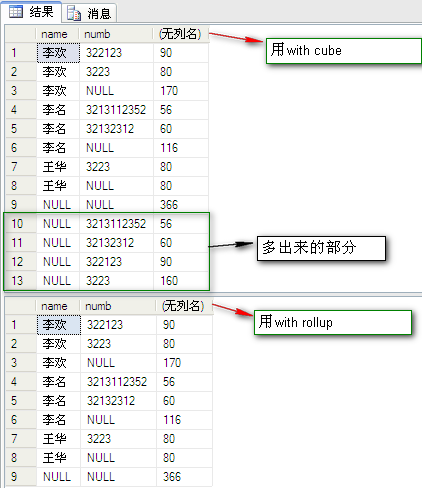Click 李名 in rollup grid row 5

click(x=59, y=401)
